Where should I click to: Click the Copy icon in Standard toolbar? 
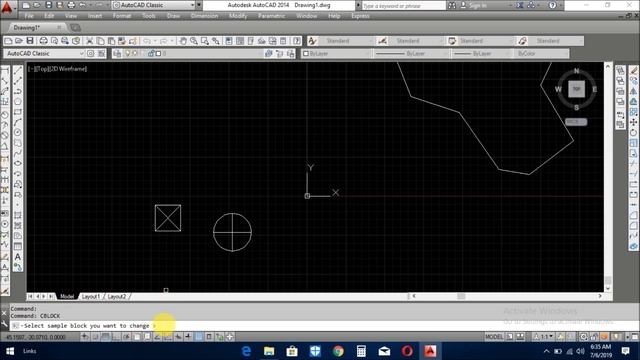pos(100,41)
